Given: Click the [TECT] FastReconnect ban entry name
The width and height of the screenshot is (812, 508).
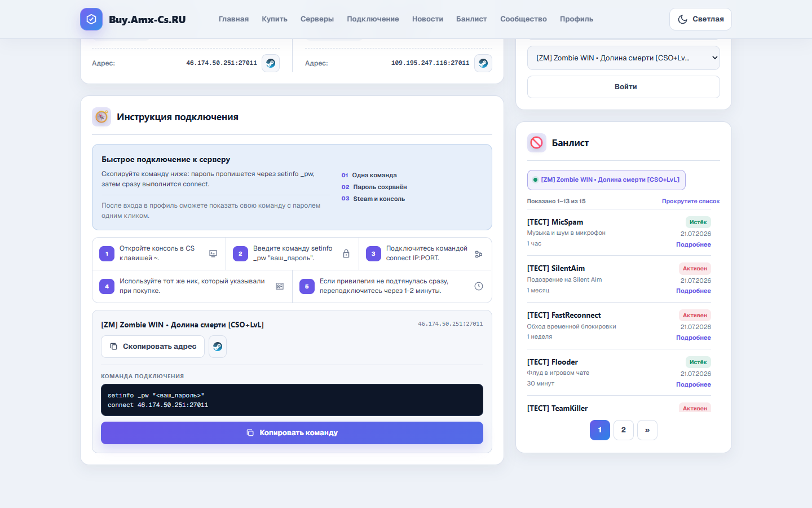Looking at the screenshot, I should [564, 316].
